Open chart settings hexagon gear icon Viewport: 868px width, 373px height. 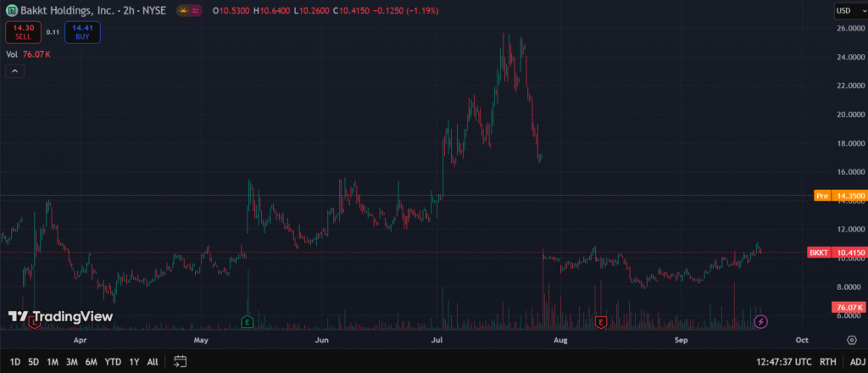[851, 340]
